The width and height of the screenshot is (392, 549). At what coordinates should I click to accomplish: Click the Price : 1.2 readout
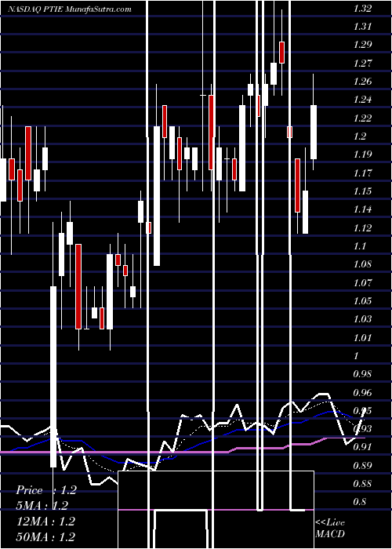(45, 490)
